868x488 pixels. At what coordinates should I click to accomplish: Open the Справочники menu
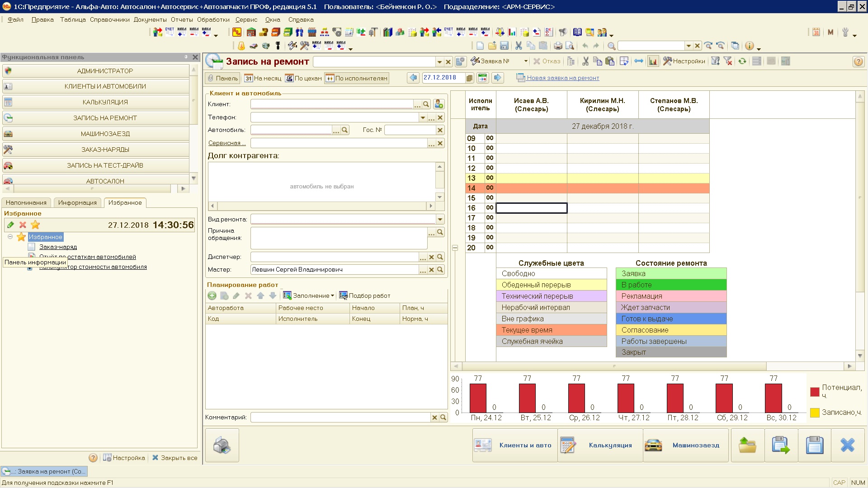[109, 19]
